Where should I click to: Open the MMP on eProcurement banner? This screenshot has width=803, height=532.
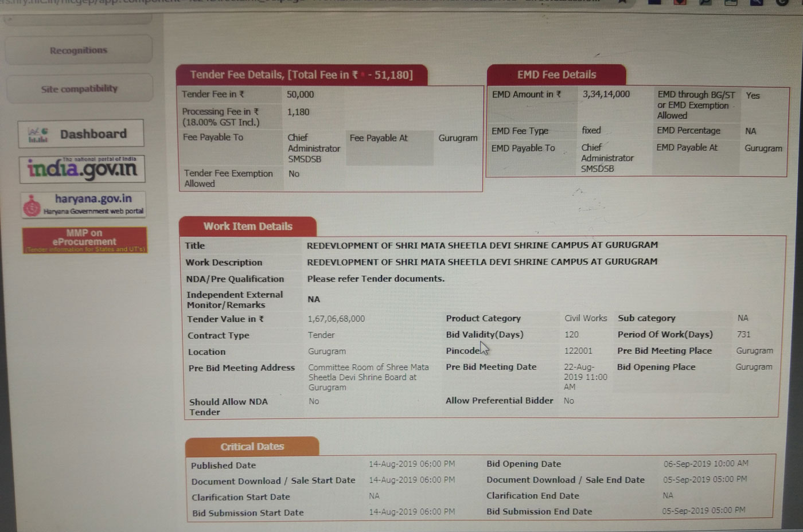(84, 240)
